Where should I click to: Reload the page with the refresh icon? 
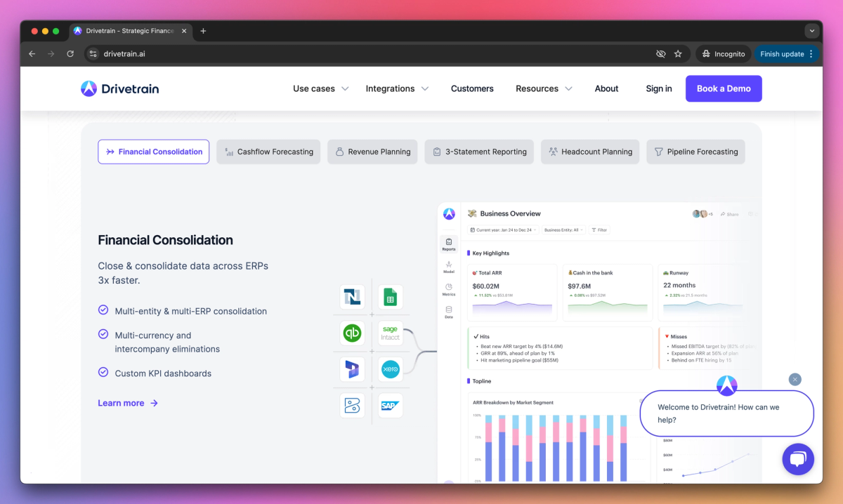pos(70,53)
